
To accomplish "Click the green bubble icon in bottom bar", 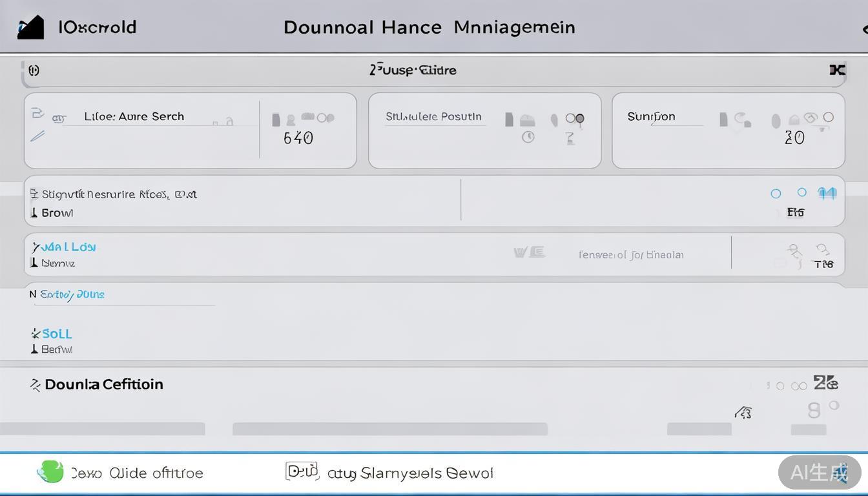I will pyautogui.click(x=50, y=472).
